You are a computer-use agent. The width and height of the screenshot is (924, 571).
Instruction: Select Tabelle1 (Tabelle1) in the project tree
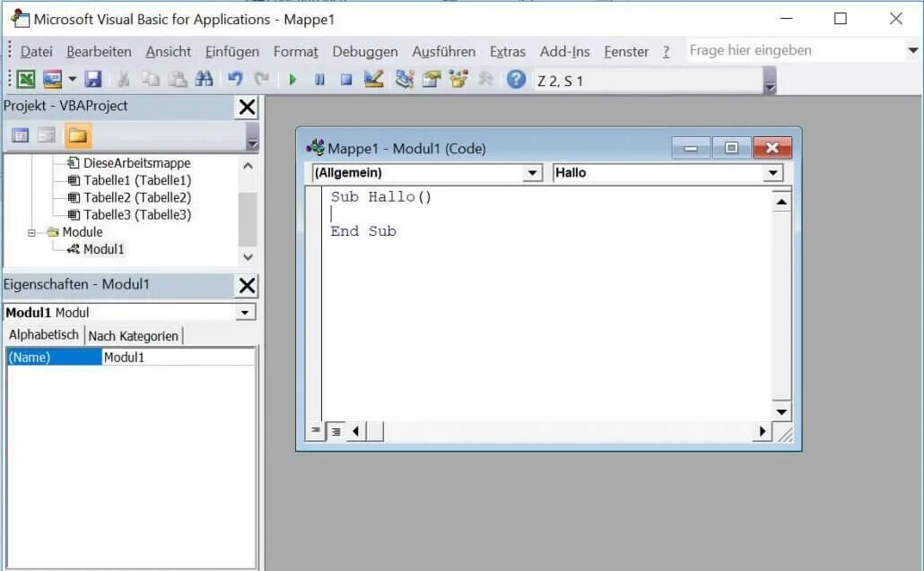click(x=137, y=180)
